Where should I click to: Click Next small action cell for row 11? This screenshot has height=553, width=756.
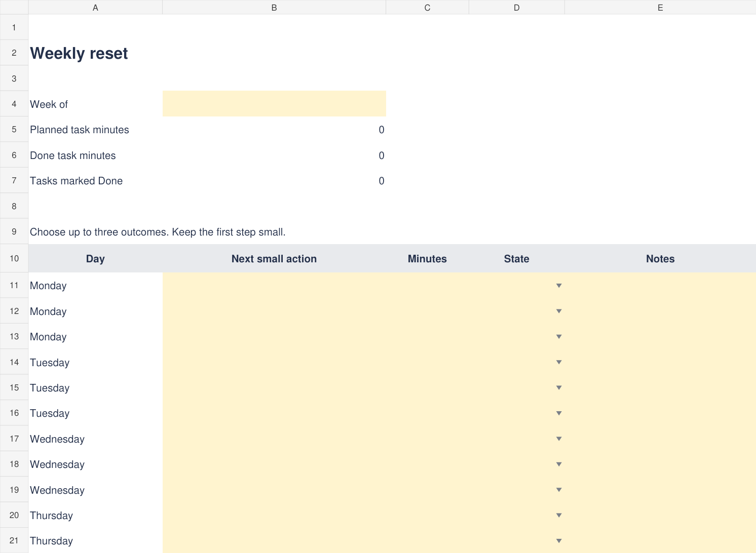click(x=274, y=286)
